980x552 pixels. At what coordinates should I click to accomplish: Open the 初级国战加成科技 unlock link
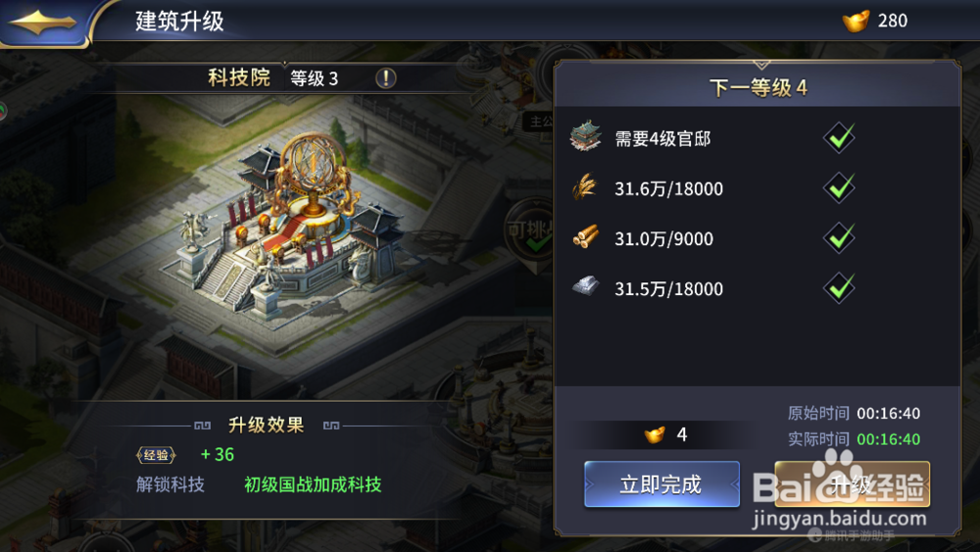pos(313,484)
